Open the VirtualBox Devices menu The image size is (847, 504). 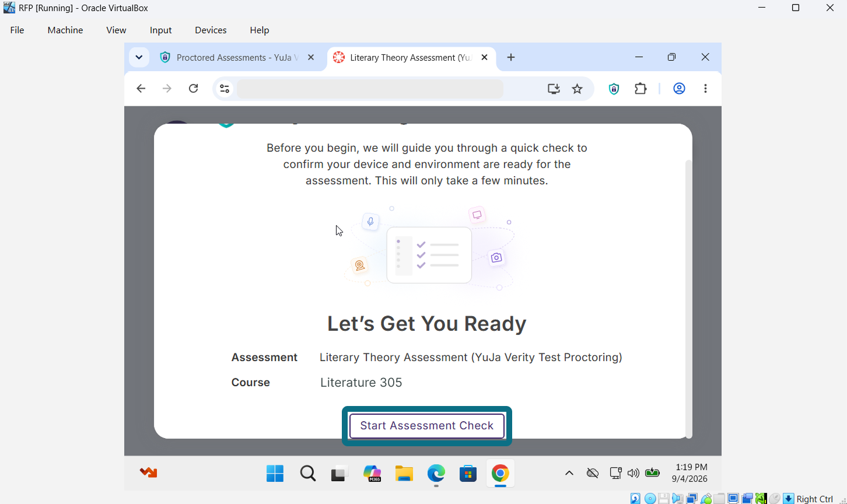pos(211,30)
